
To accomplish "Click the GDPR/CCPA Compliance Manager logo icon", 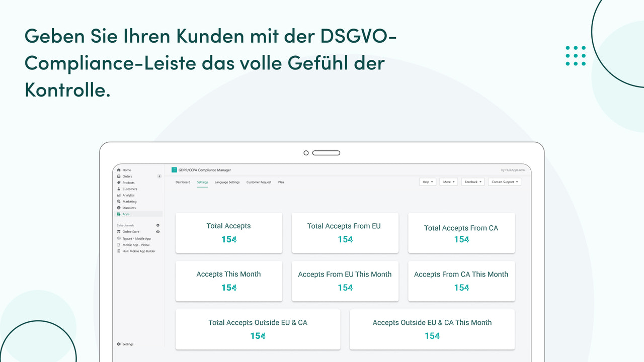I will pos(174,170).
